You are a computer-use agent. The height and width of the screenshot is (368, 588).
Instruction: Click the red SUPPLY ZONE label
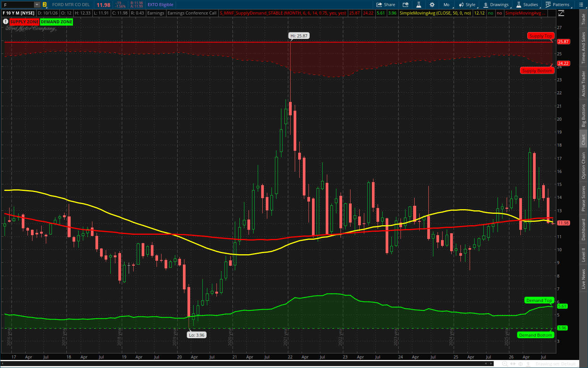coord(24,22)
